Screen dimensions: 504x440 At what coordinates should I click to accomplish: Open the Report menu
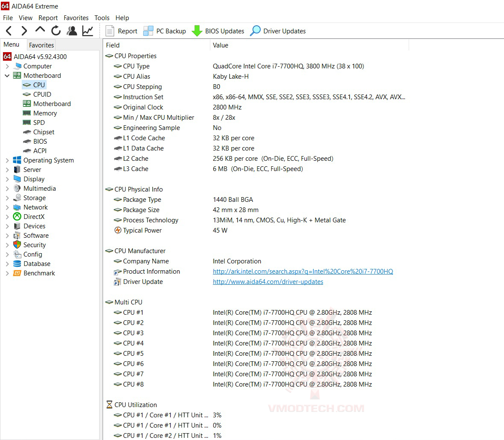[x=48, y=18]
